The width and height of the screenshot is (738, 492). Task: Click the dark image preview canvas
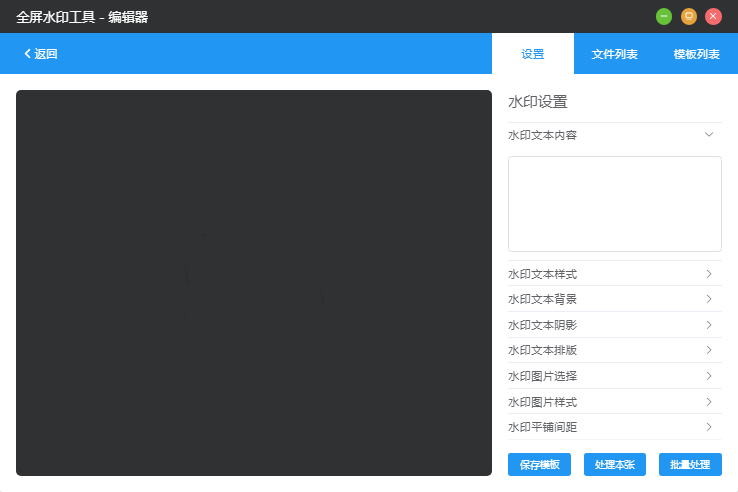click(x=254, y=283)
